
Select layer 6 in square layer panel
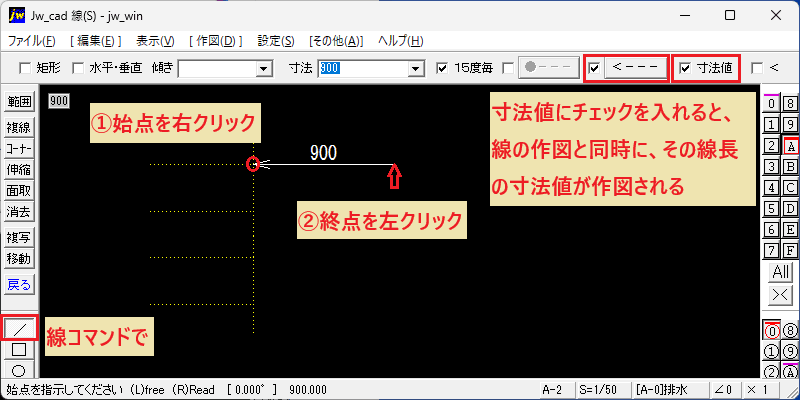coord(772,230)
